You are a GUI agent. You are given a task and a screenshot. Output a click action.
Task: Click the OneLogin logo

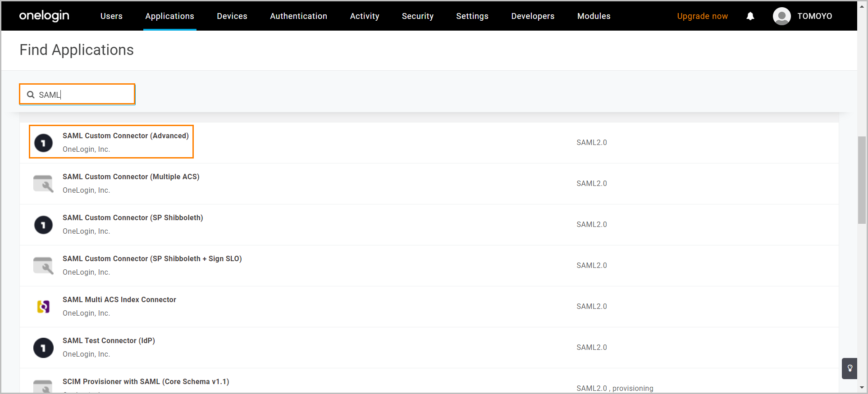click(x=44, y=16)
